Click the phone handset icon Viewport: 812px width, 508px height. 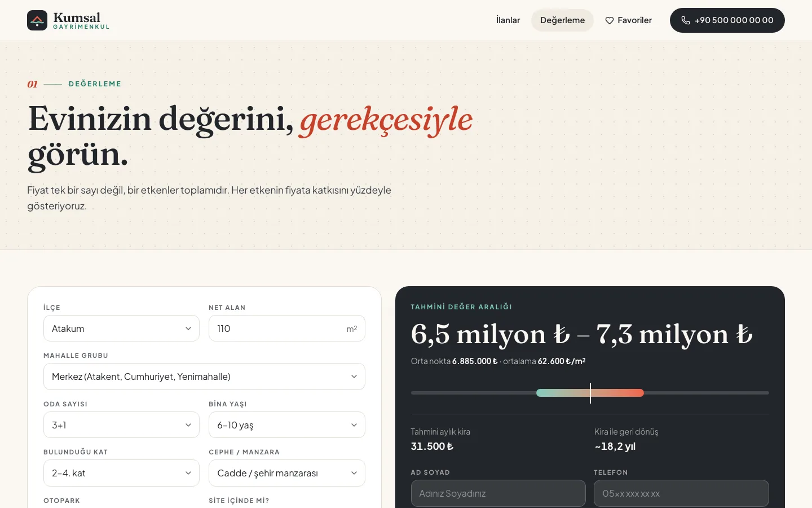point(686,20)
